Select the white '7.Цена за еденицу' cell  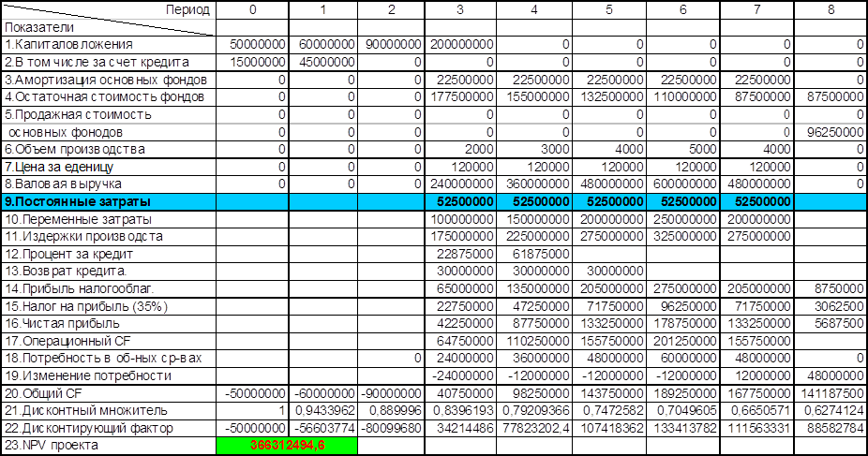pos(108,167)
